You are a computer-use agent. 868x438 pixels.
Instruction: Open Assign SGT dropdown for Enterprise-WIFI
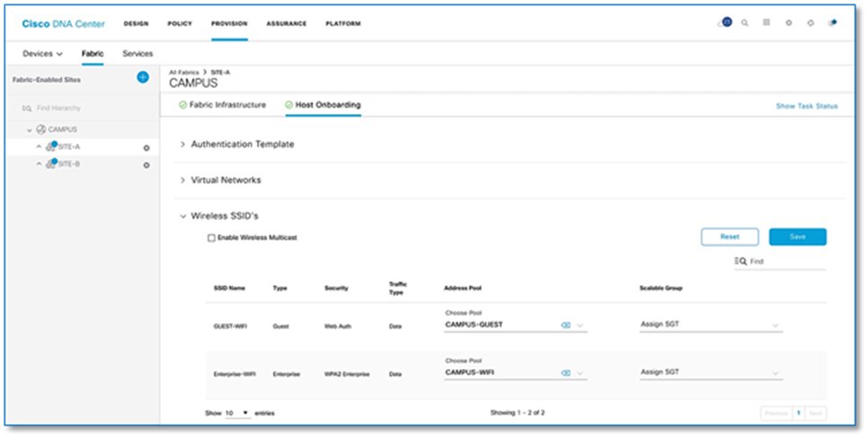pyautogui.click(x=711, y=372)
